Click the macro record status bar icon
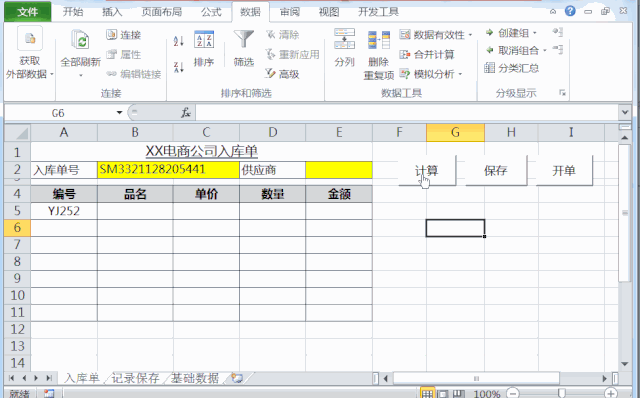This screenshot has height=398, width=640. (49, 394)
